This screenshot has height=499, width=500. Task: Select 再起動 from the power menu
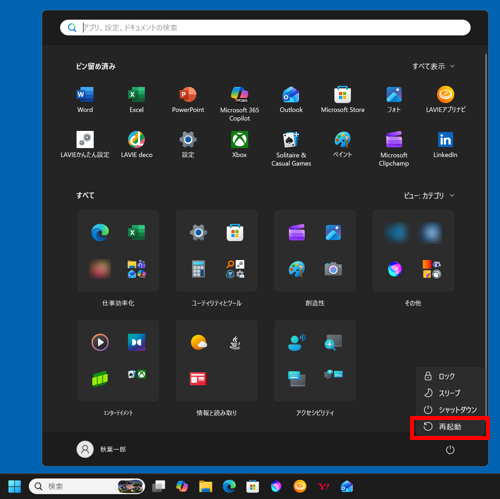pos(450,427)
